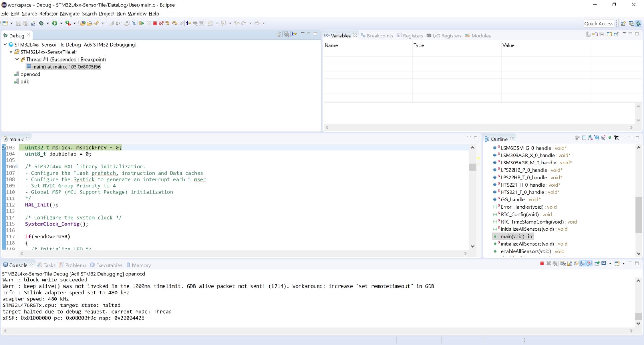Collapse the Thread #1 tree node
Screen dimensions: 644x345
pos(17,60)
